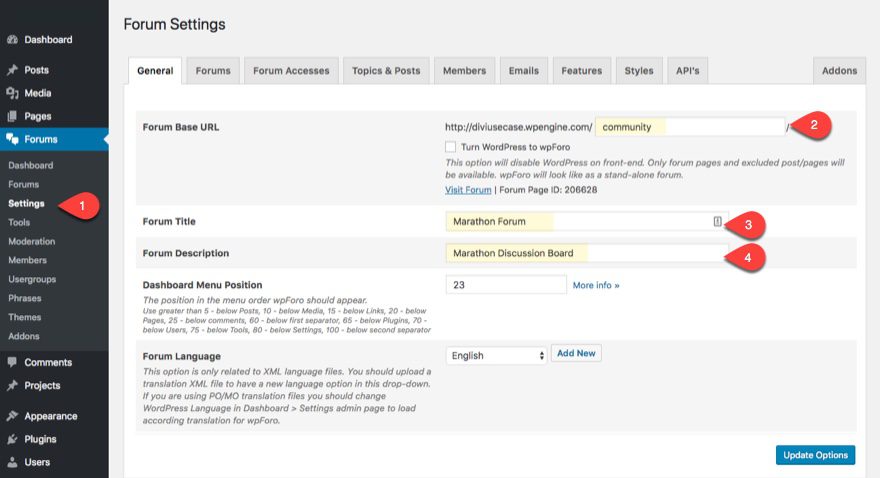Click the Users person icon
The width and height of the screenshot is (880, 478).
12,462
